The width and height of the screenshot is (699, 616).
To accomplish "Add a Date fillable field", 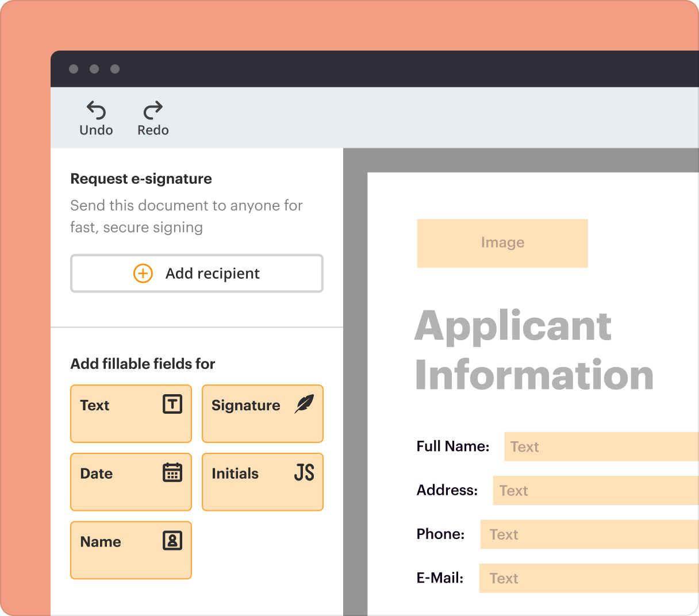I will [x=130, y=482].
